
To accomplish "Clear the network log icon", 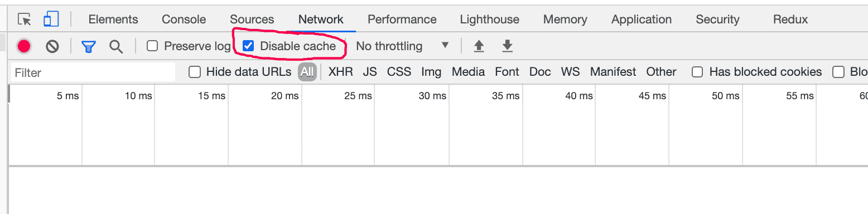I will point(52,46).
